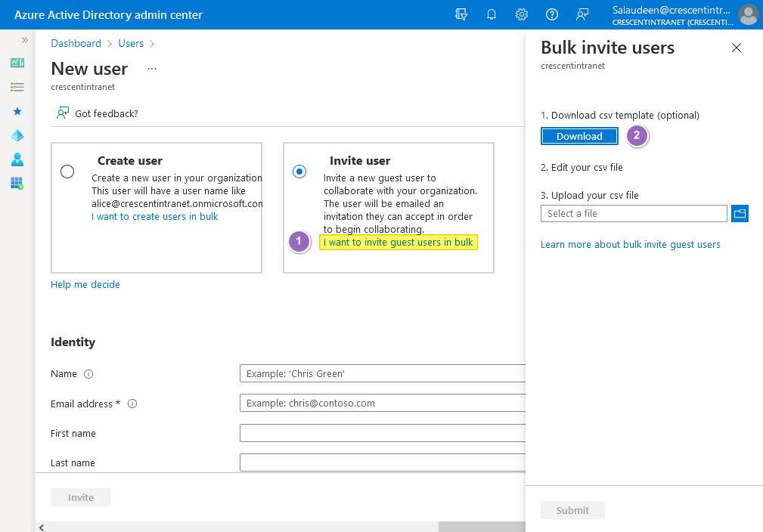763x532 pixels.
Task: Open the Users person icon in sidebar
Action: coord(17,159)
